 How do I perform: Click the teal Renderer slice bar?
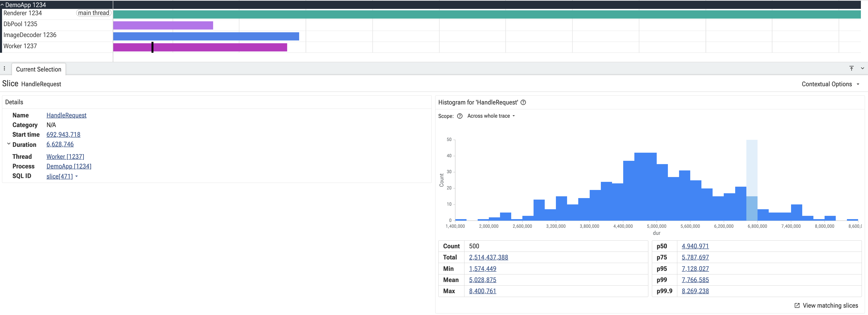(487, 14)
